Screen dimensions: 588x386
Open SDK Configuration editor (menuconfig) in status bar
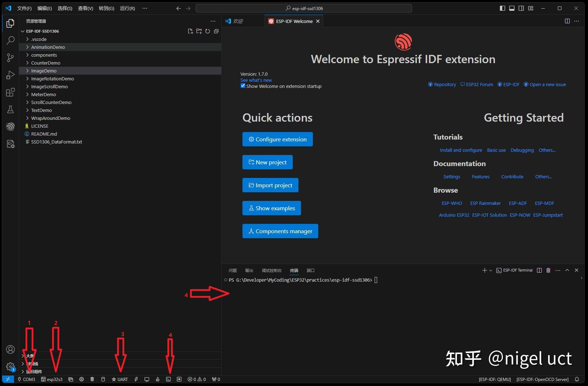(82, 379)
